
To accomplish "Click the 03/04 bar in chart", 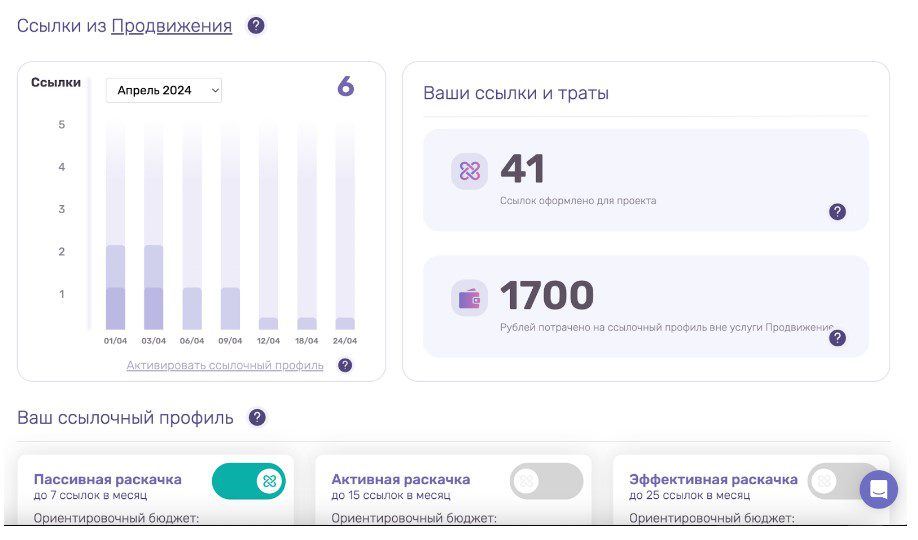I will click(x=153, y=287).
